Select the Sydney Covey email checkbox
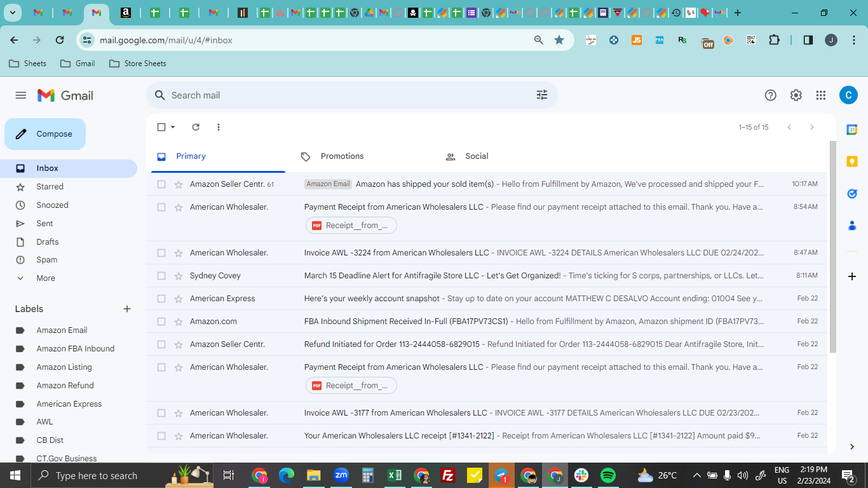 point(161,276)
